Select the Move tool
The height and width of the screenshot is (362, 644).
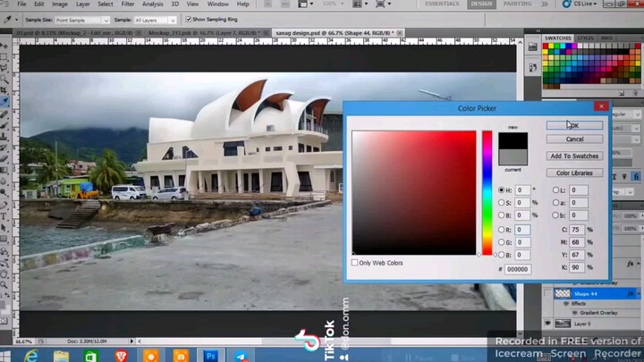4,45
